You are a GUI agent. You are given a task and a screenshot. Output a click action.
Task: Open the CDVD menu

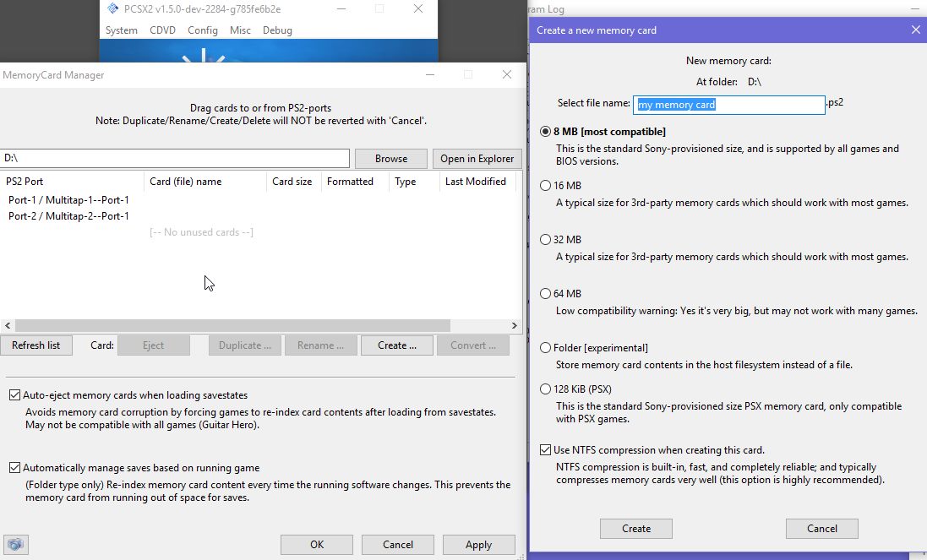coord(162,30)
